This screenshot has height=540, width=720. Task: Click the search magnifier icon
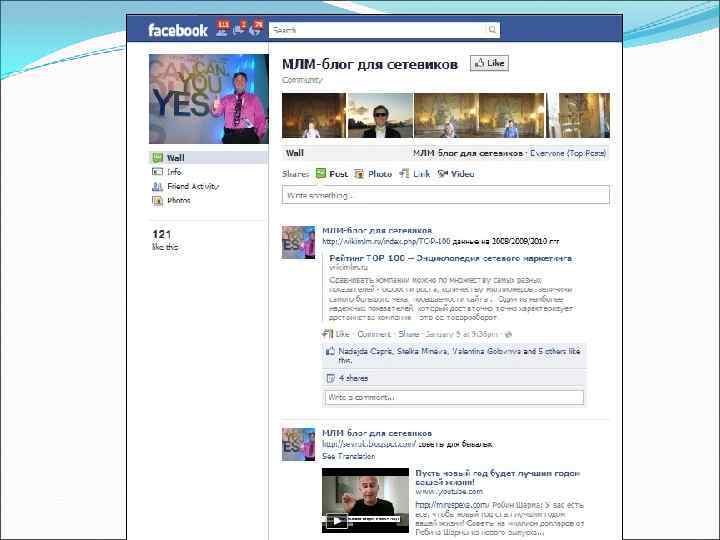click(x=492, y=30)
